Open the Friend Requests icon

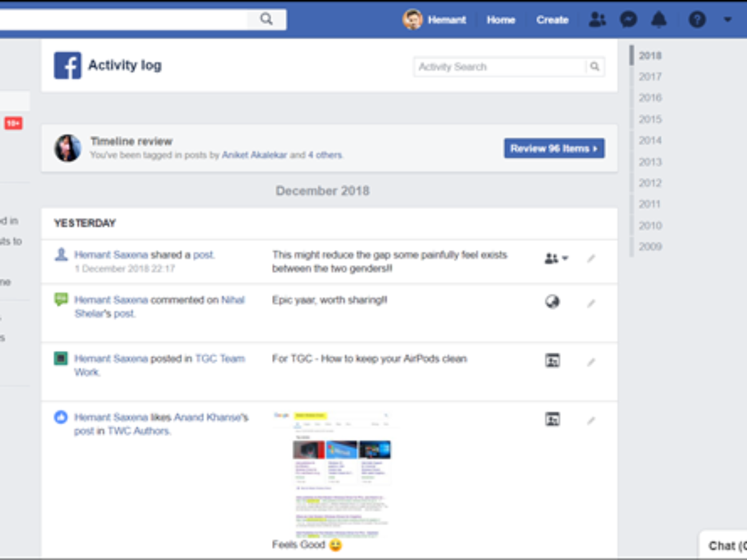pos(598,20)
